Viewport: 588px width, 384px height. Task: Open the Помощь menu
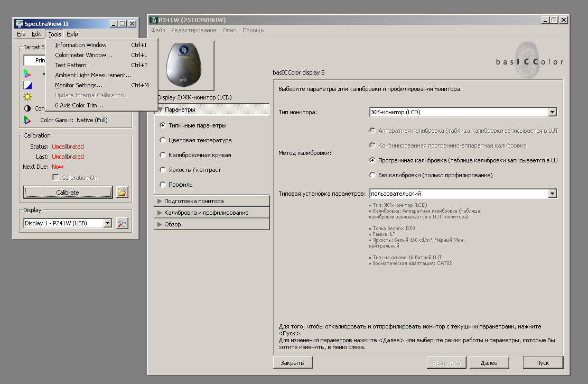coord(253,30)
